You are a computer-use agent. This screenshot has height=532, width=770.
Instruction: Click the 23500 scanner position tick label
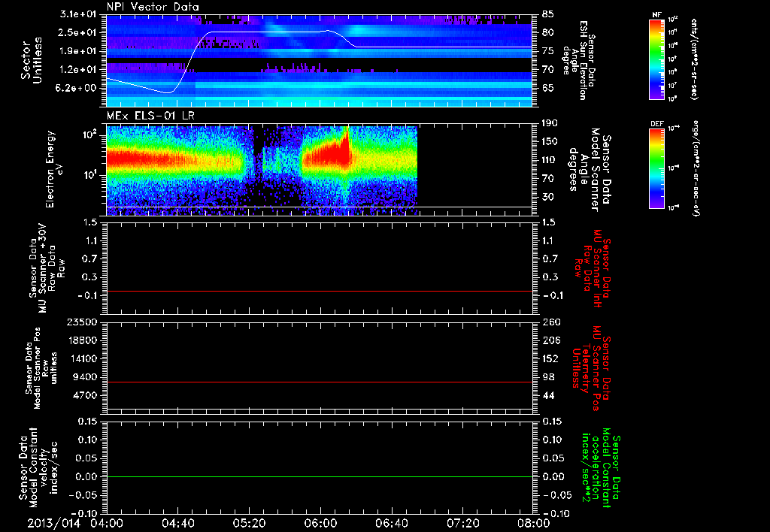pyautogui.click(x=83, y=322)
